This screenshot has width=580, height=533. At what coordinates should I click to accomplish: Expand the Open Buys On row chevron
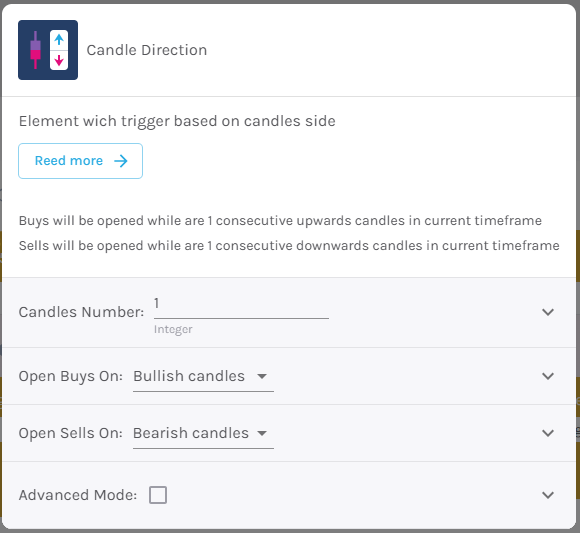tap(548, 376)
